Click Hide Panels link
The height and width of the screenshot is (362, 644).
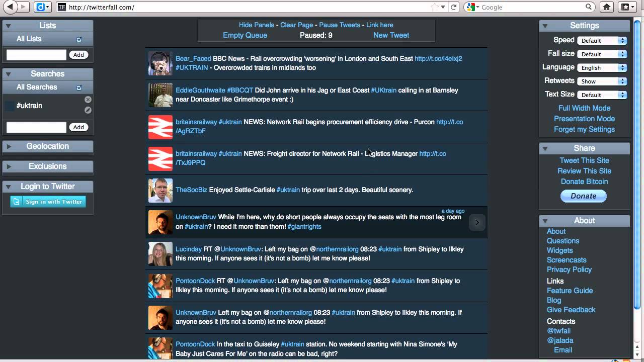coord(257,25)
